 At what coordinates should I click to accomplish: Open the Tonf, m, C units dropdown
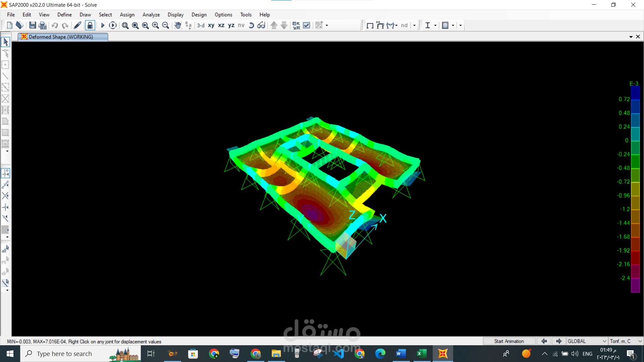point(626,341)
